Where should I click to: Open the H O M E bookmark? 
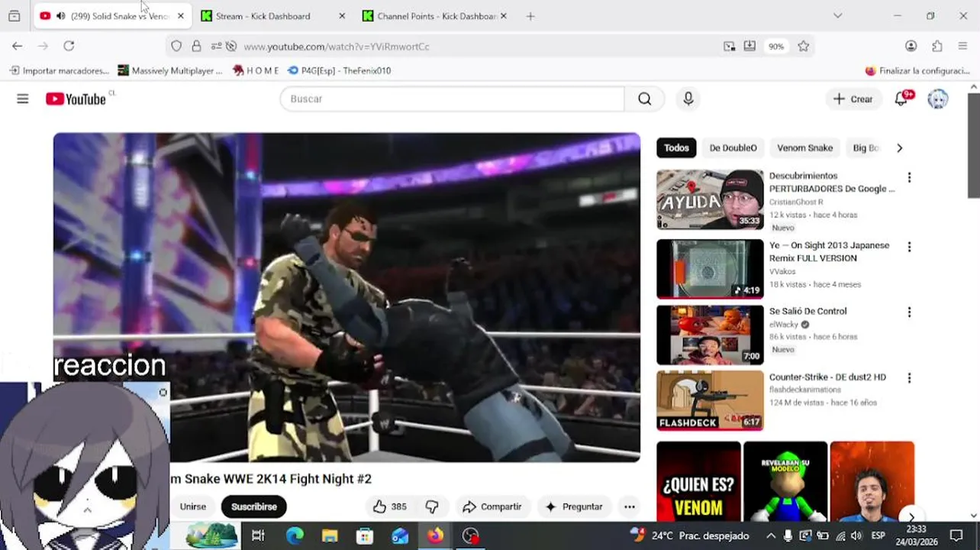(256, 70)
